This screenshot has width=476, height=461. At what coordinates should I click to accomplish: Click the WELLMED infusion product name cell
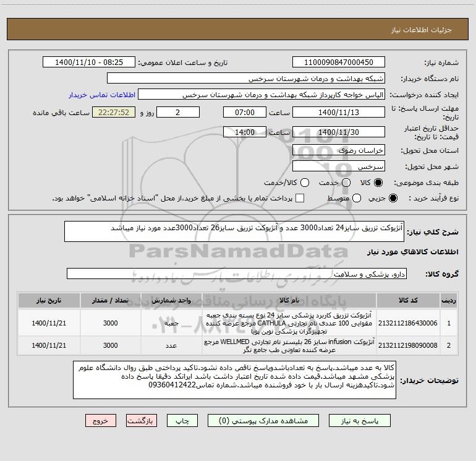[289, 345]
